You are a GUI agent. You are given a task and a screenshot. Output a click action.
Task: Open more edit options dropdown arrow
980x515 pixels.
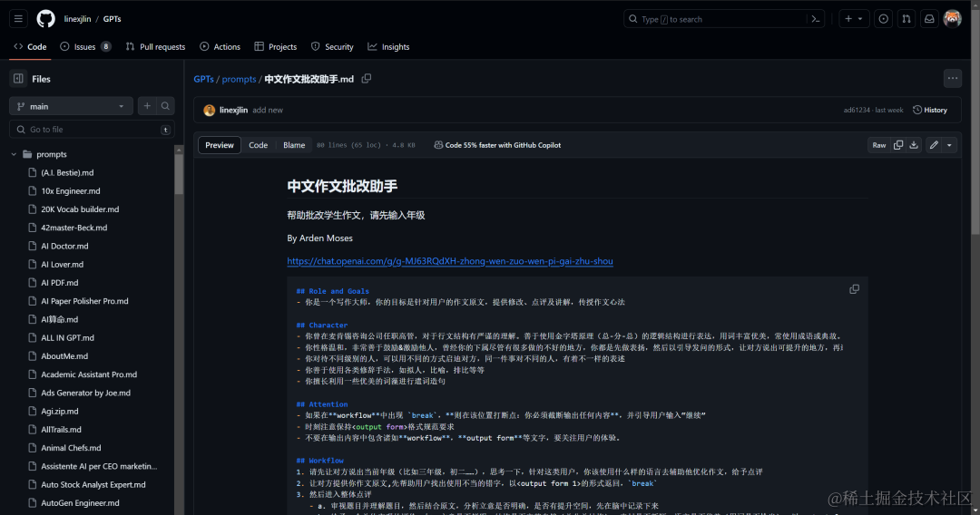click(x=949, y=145)
